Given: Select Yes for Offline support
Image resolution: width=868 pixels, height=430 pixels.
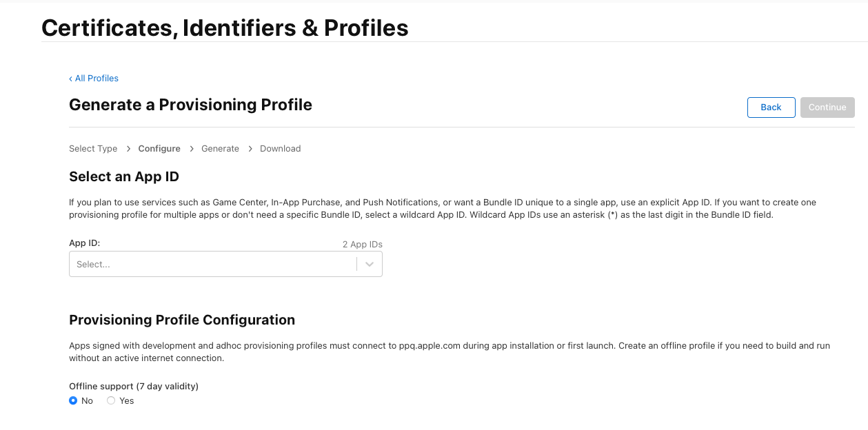Looking at the screenshot, I should tap(111, 401).
